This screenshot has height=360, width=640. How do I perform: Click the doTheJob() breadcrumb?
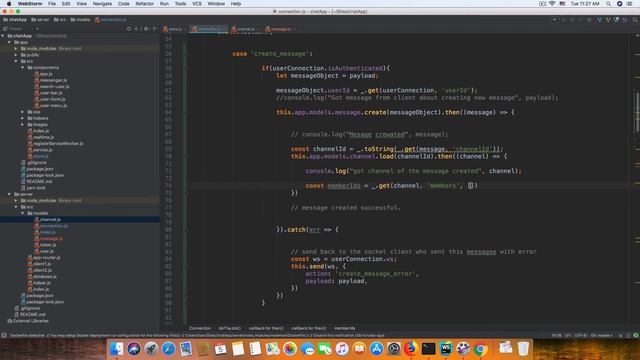(230, 328)
